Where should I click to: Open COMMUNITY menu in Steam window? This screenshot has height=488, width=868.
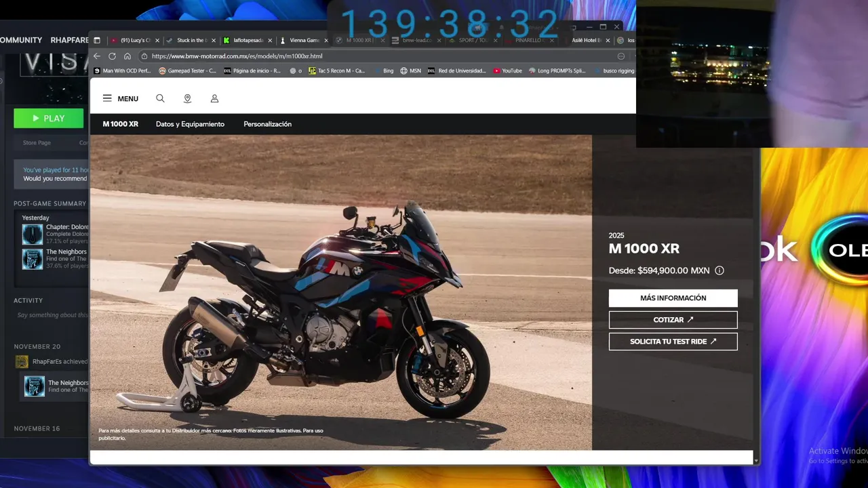click(x=21, y=40)
